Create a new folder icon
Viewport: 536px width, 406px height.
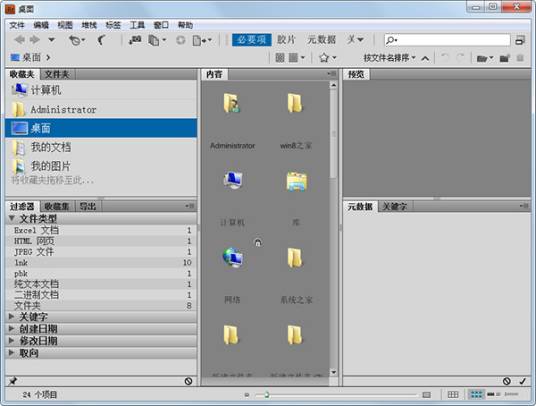pyautogui.click(x=505, y=58)
